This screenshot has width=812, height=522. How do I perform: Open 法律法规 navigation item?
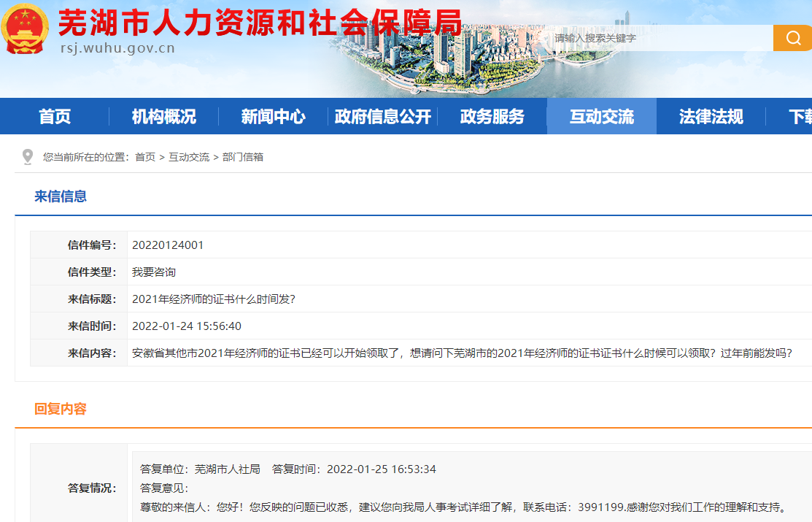pos(711,117)
